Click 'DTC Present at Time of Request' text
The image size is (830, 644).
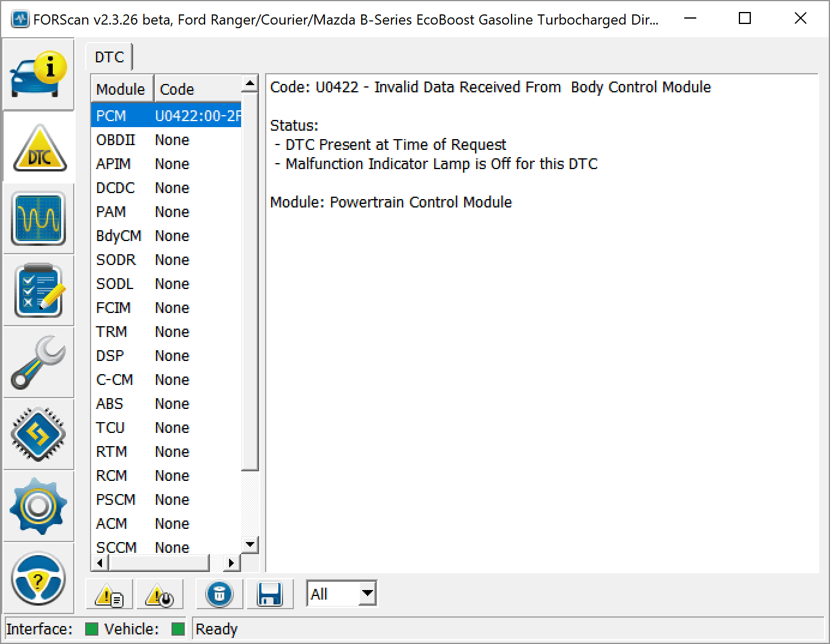pos(396,145)
